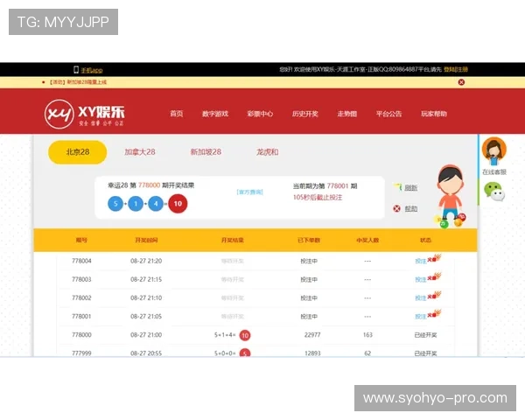
Task: Click the 开奖时间 column header
Action: pyautogui.click(x=146, y=240)
